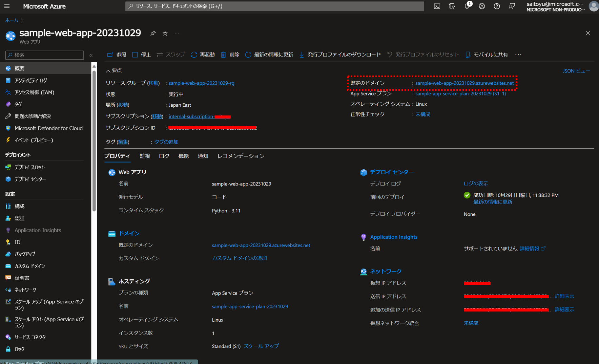Open account menu for saitoyu@microsoft

tap(562, 6)
